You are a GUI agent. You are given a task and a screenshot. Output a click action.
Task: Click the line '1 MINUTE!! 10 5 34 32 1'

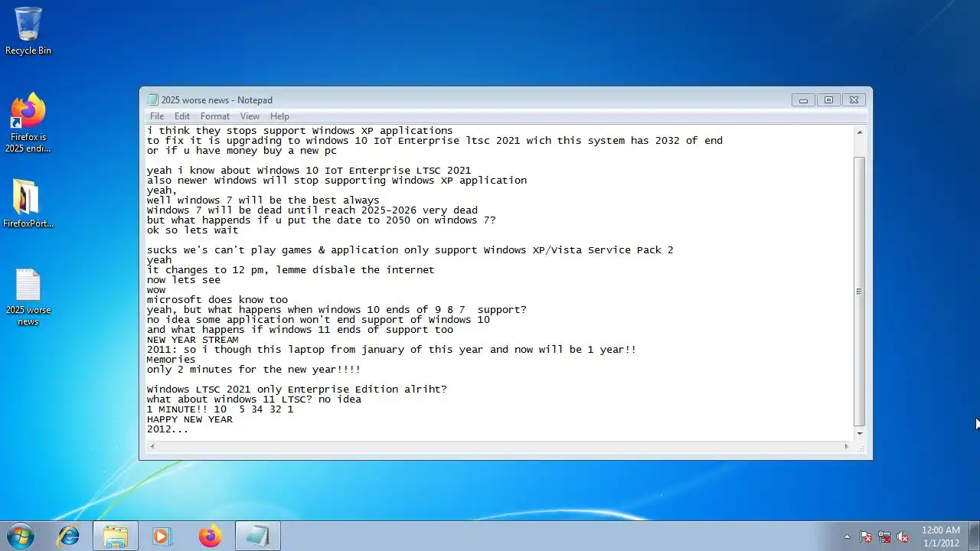point(220,409)
